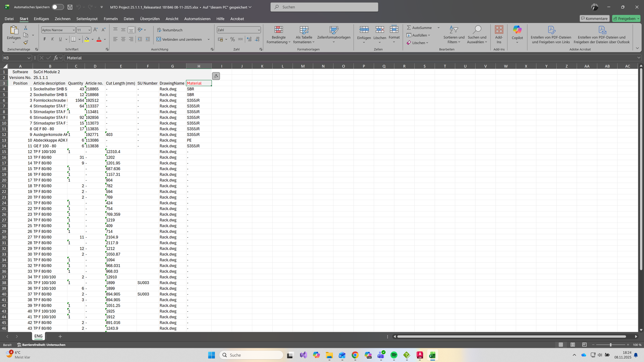Screen dimensions: 644x362
Task: Toggle Underline formatting
Action: coord(60,39)
